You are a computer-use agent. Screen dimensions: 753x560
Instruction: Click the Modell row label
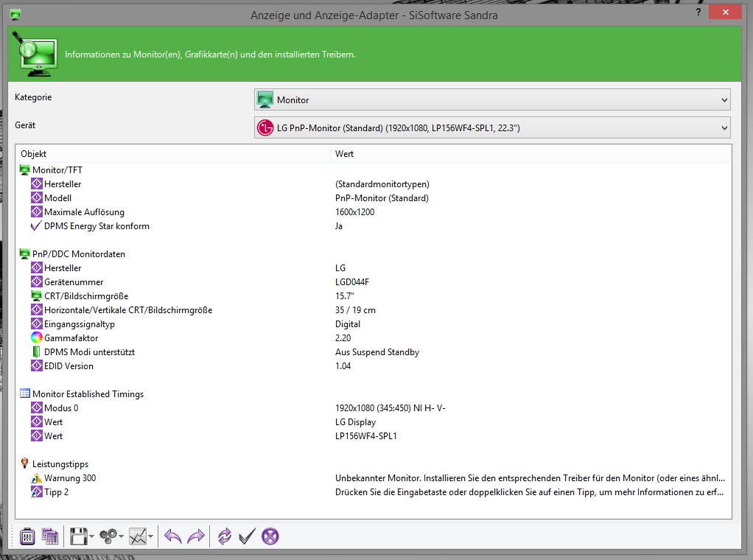click(x=57, y=198)
